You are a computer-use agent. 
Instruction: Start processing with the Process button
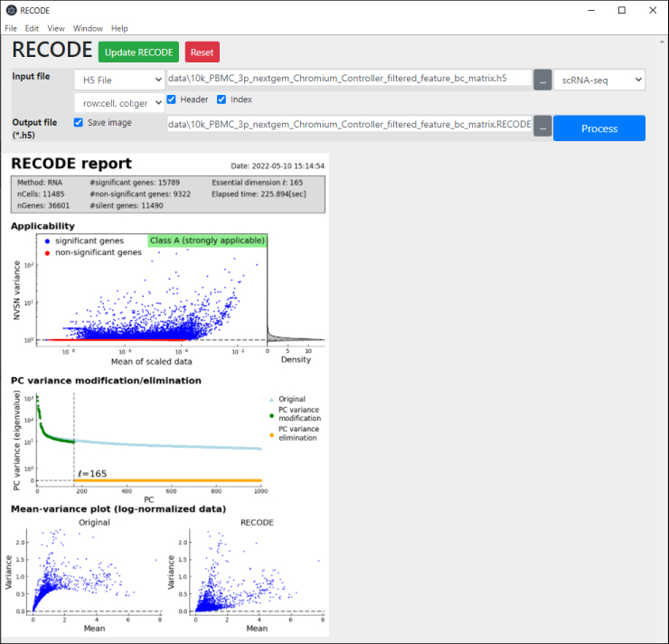pyautogui.click(x=599, y=128)
